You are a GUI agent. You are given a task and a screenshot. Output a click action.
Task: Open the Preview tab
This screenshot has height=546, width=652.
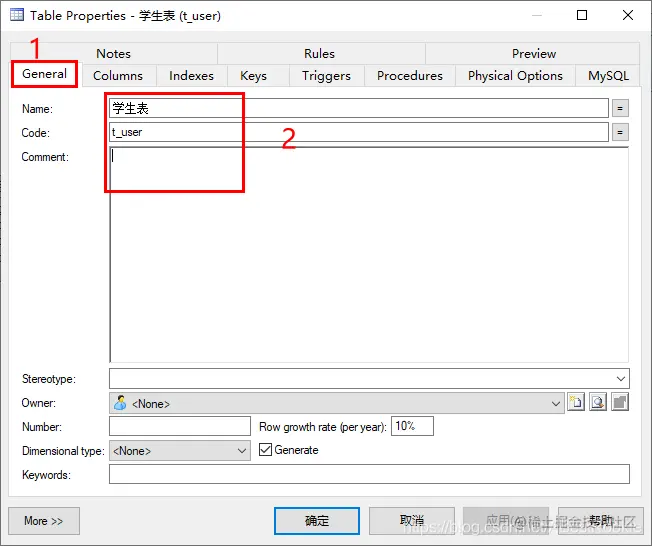[533, 54]
